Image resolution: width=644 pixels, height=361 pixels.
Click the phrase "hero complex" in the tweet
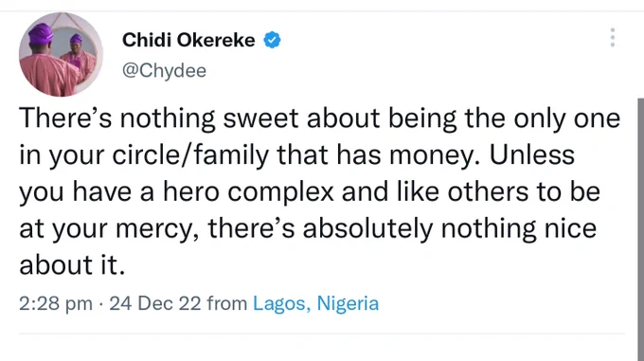coord(248,191)
